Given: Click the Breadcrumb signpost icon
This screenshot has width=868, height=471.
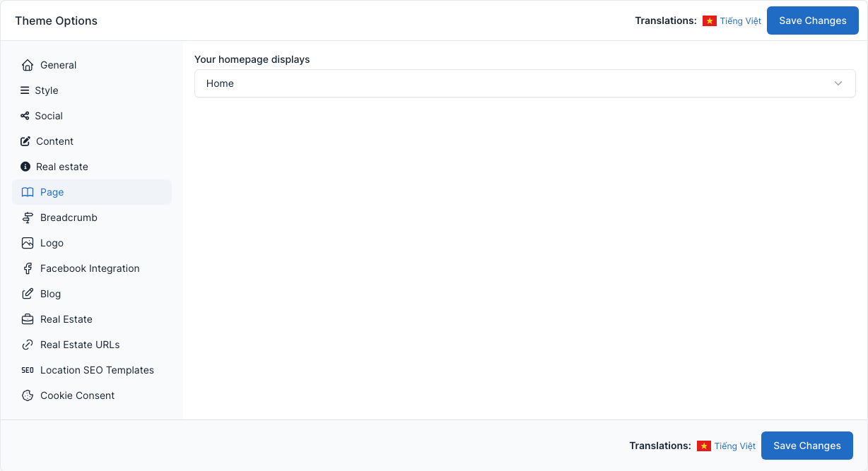Looking at the screenshot, I should pyautogui.click(x=28, y=217).
